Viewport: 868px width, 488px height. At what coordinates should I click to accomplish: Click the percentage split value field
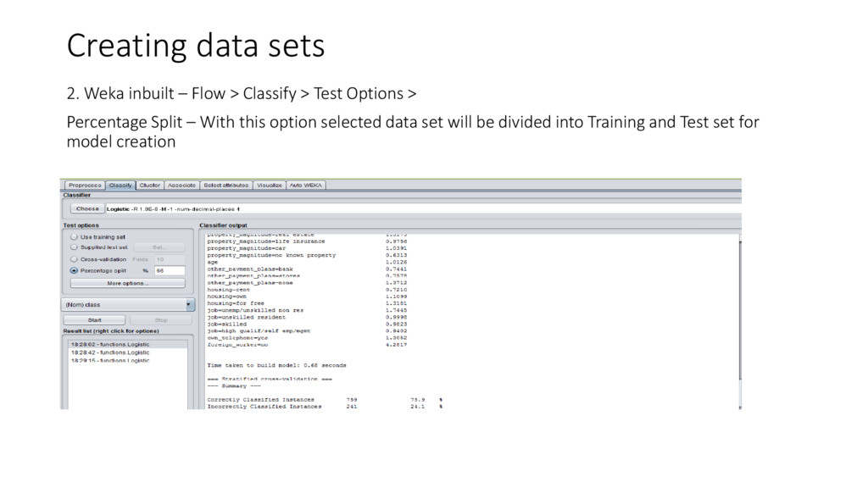pyautogui.click(x=170, y=270)
